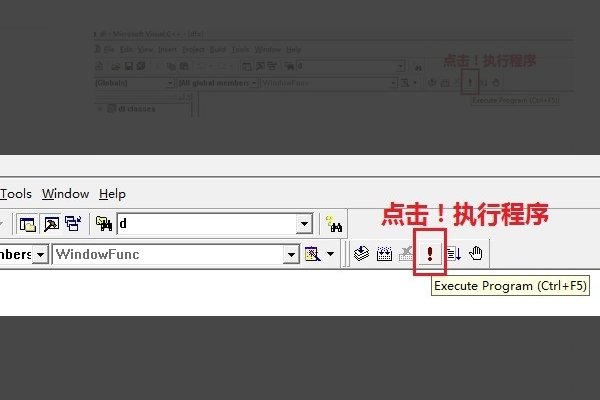Expand the find box dropdown arrow
The image size is (600, 400).
(x=305, y=224)
